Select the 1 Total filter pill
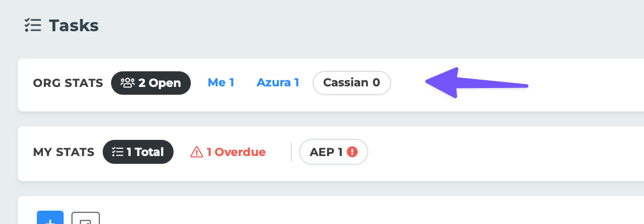 138,152
